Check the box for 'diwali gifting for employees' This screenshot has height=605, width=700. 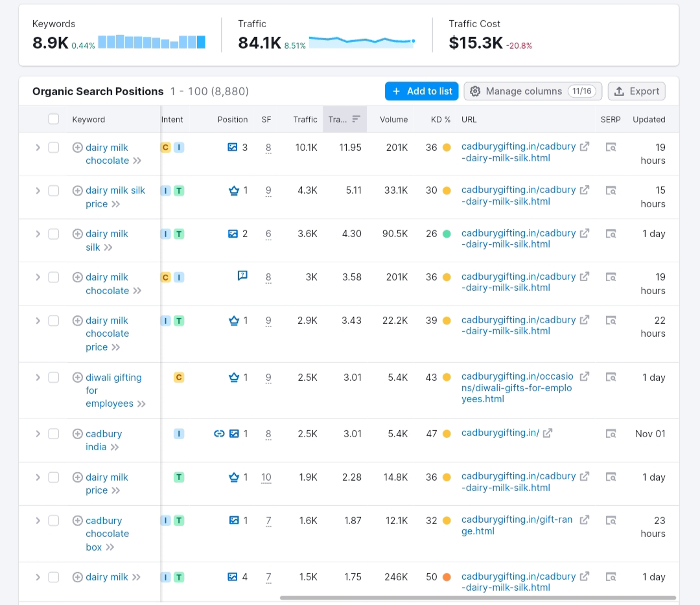point(54,378)
